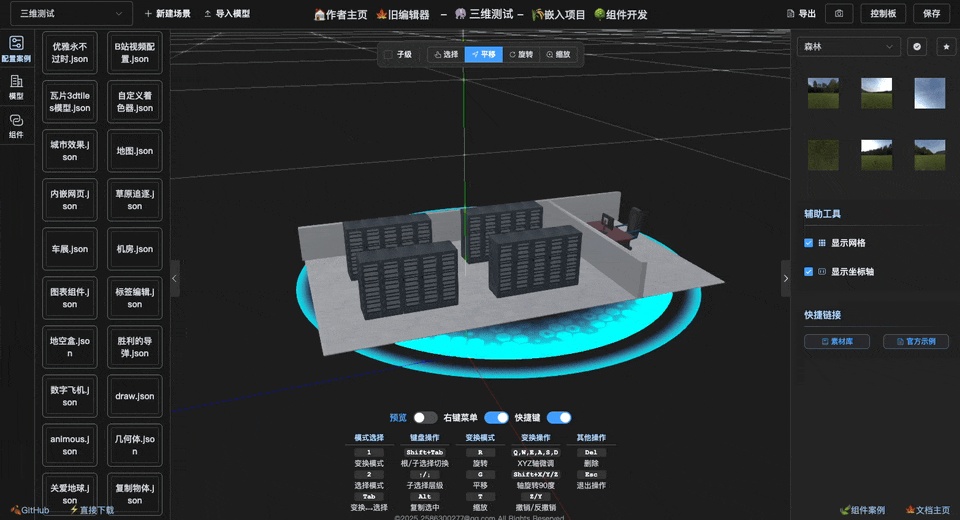Open the 森林 environment dropdown
The image size is (960, 520).
coord(849,47)
